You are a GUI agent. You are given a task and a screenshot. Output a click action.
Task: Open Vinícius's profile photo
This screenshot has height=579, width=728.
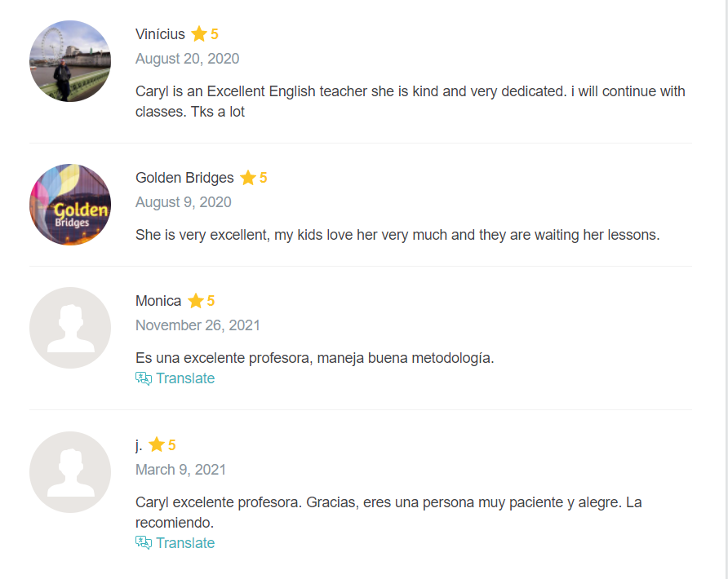tap(70, 61)
